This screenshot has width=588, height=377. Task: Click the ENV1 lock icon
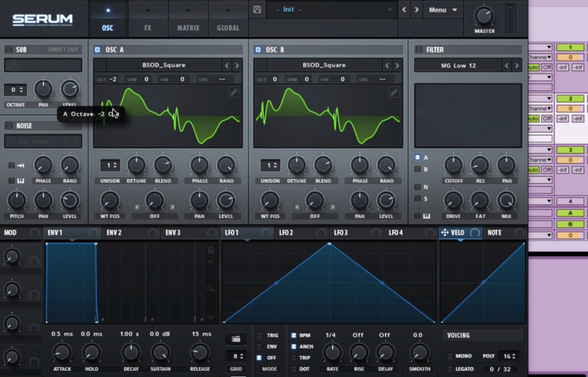coord(211,250)
